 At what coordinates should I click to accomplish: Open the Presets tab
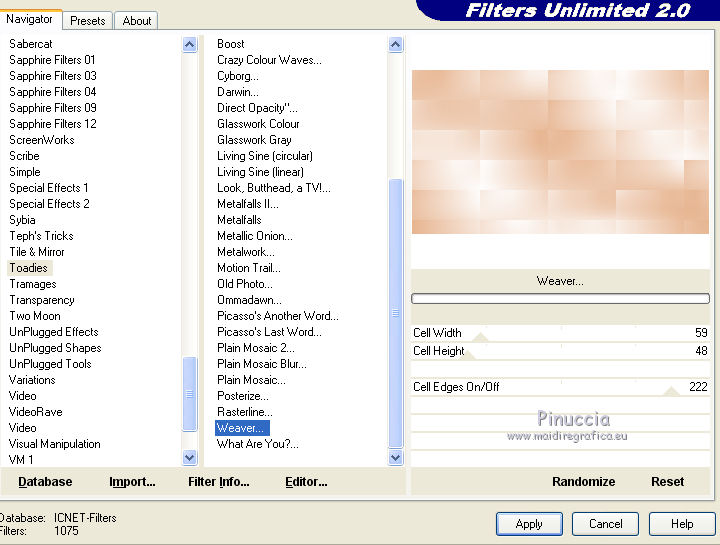[88, 21]
